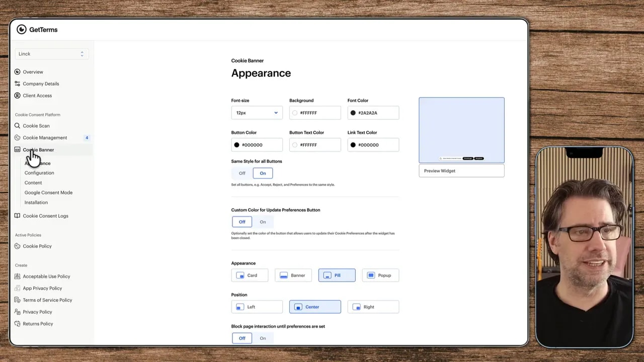Open the Font-size dropdown
The width and height of the screenshot is (644, 362).
point(257,113)
